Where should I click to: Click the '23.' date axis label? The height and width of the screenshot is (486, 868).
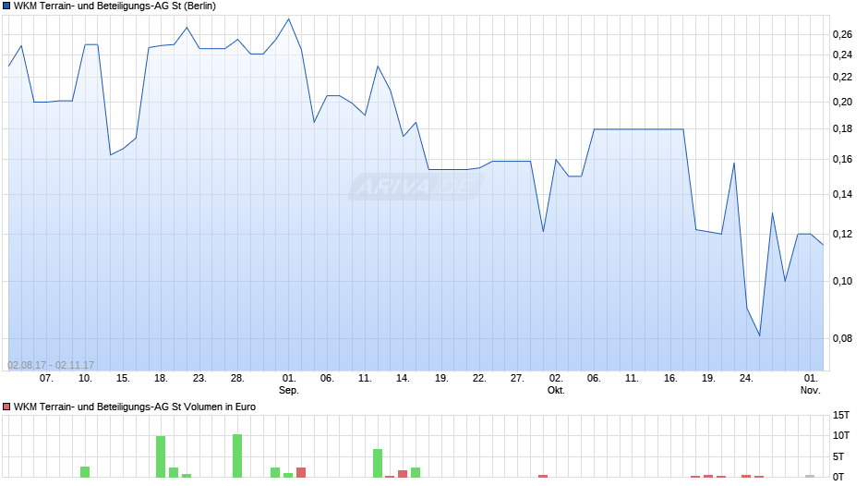(199, 379)
